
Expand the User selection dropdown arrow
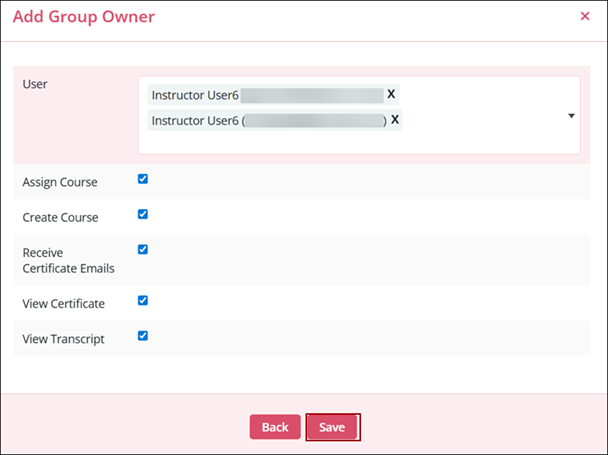pyautogui.click(x=571, y=116)
